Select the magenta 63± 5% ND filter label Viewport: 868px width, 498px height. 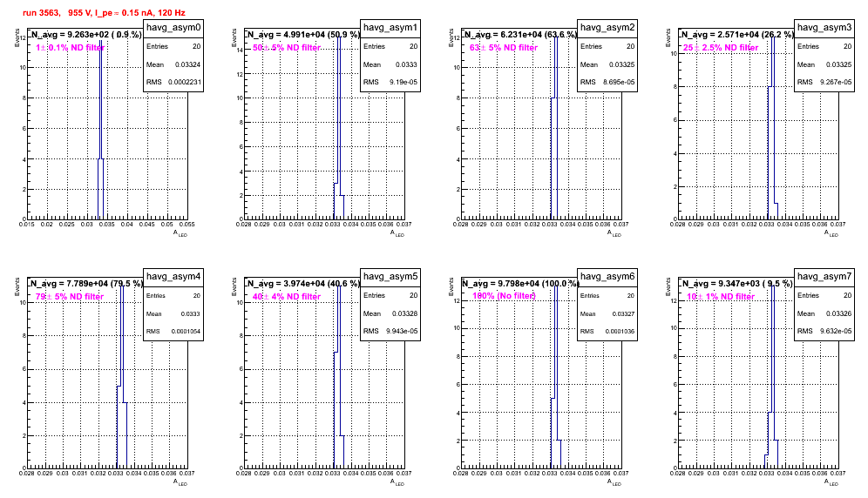(504, 48)
